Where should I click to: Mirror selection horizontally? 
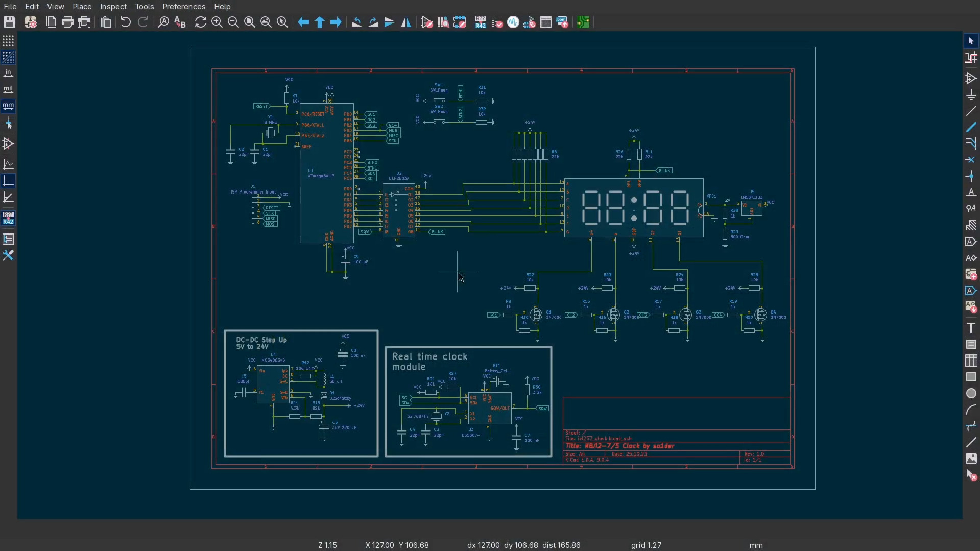[x=406, y=22]
